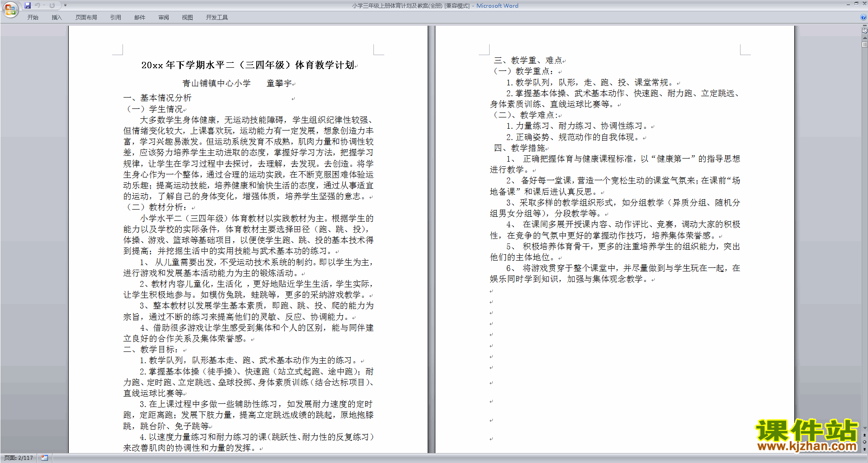This screenshot has height=463, width=868.
Task: Click the subheading (二)、教学难点
Action: click(524, 115)
